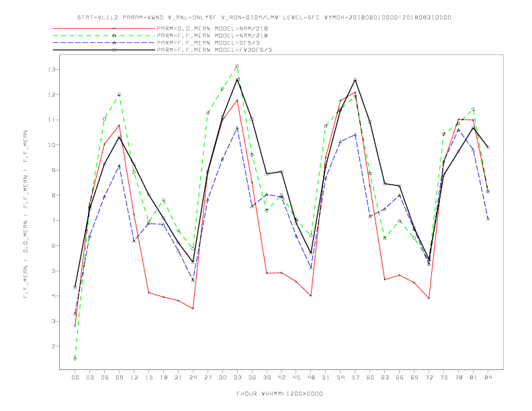
Task: Click the blue dashed line sample in legend
Action: tap(104, 43)
